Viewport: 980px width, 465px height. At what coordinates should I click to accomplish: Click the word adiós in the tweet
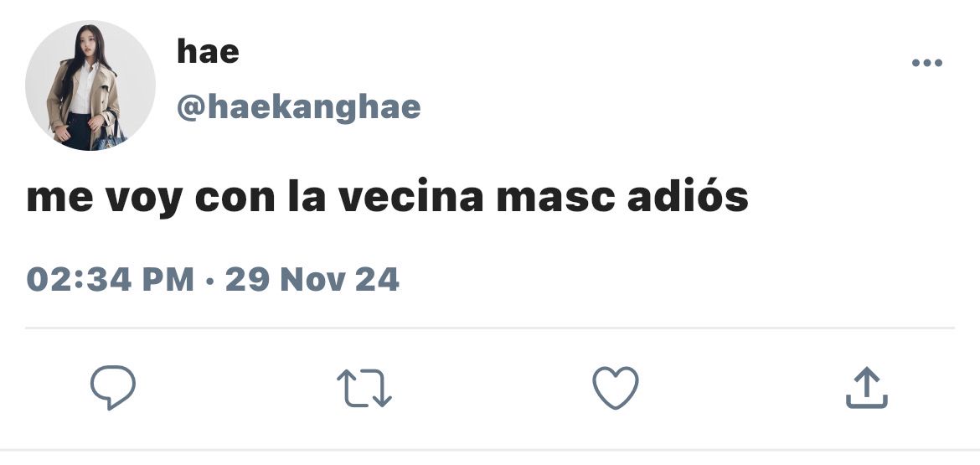[x=688, y=196]
